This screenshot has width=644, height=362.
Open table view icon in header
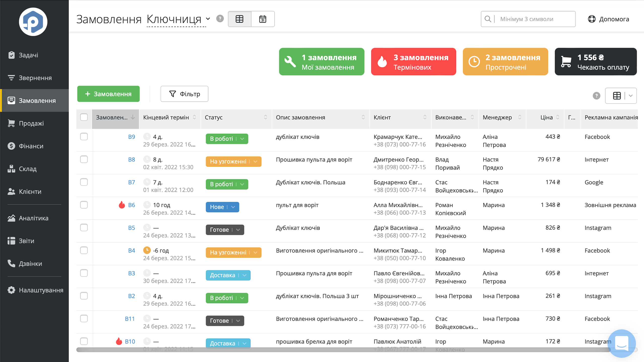click(239, 19)
